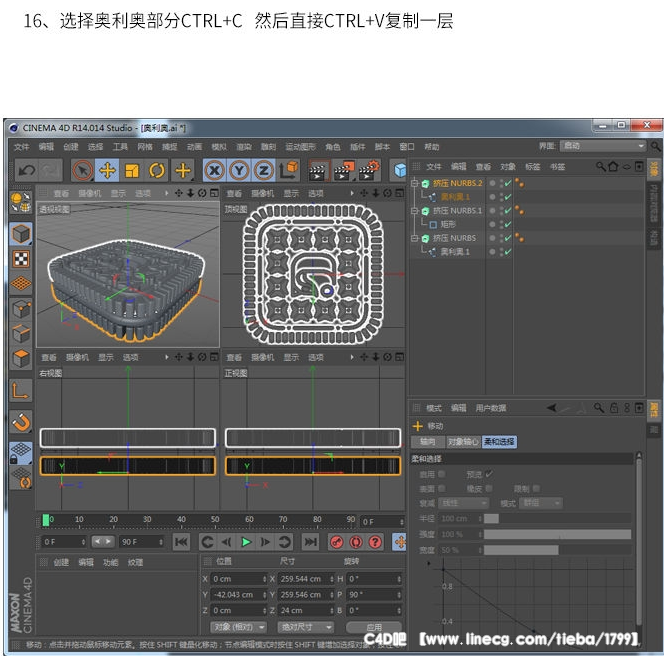Jump to the timeline end button

coord(310,542)
